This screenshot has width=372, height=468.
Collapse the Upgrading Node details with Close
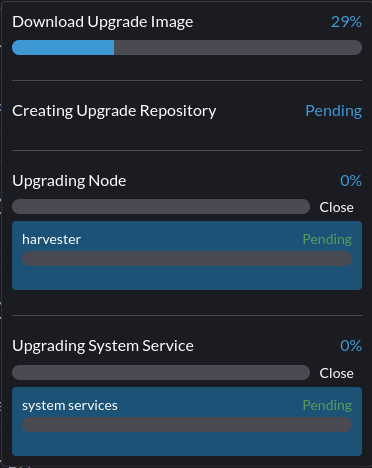pyautogui.click(x=336, y=207)
